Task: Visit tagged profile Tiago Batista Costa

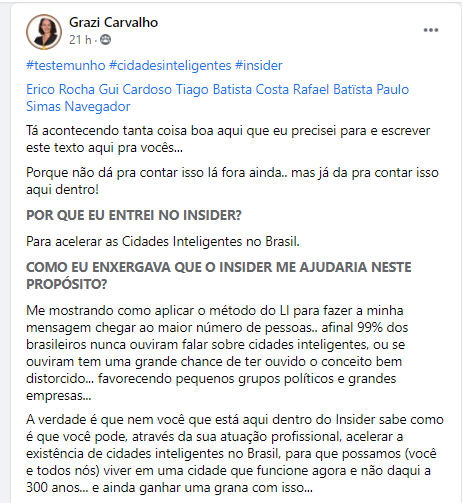Action: [232, 89]
